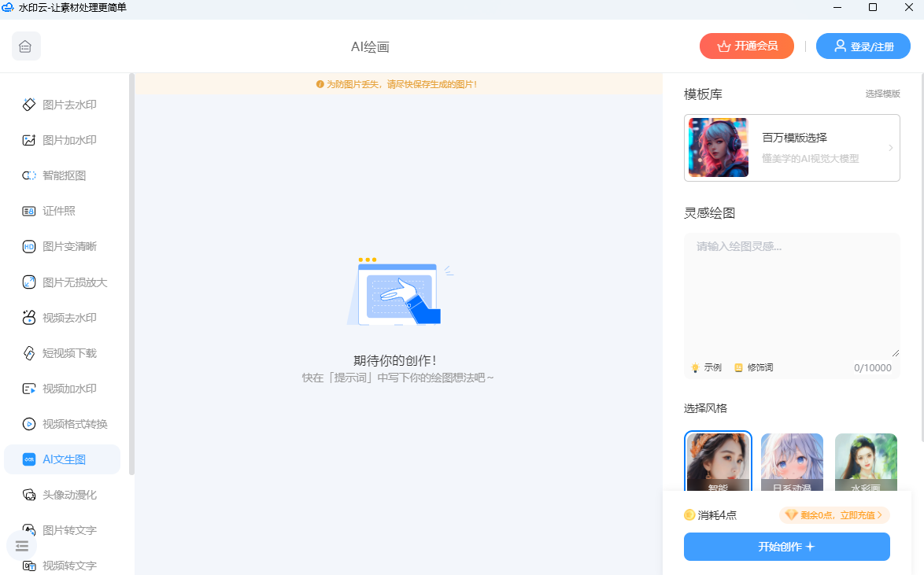
Task: Select the 图片变清晰 HD icon
Action: coord(29,246)
